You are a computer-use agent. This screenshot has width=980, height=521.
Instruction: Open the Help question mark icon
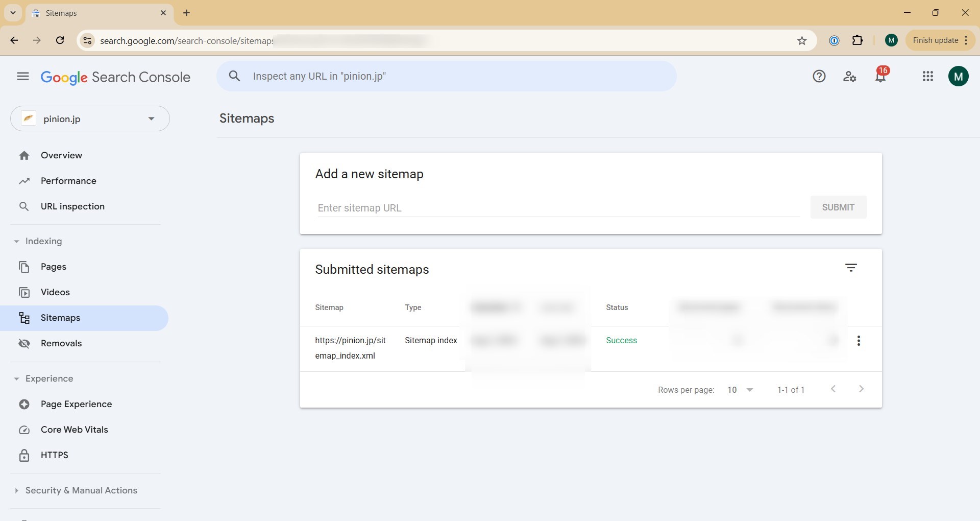(x=819, y=77)
